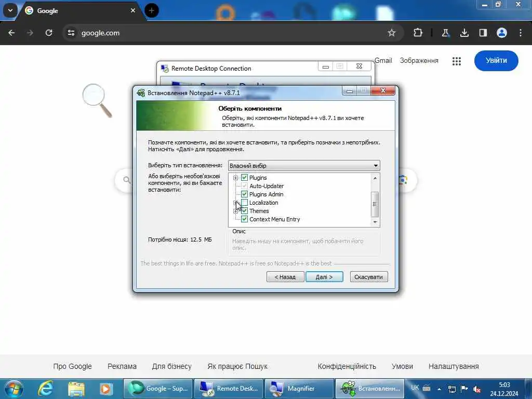Screen dimensions: 532x399
Task: Bookmark this page with the star icon
Action: tap(392, 33)
